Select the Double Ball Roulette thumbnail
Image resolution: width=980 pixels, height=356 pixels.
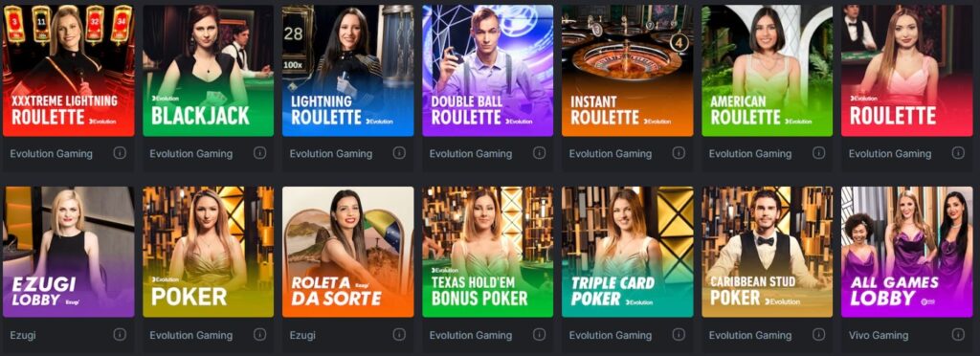487,71
